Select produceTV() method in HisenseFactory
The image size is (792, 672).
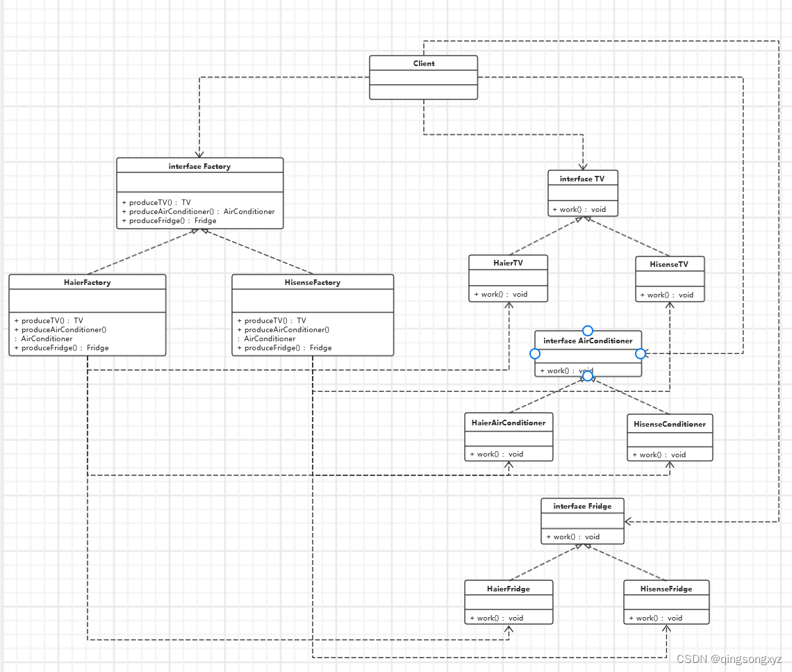(272, 320)
